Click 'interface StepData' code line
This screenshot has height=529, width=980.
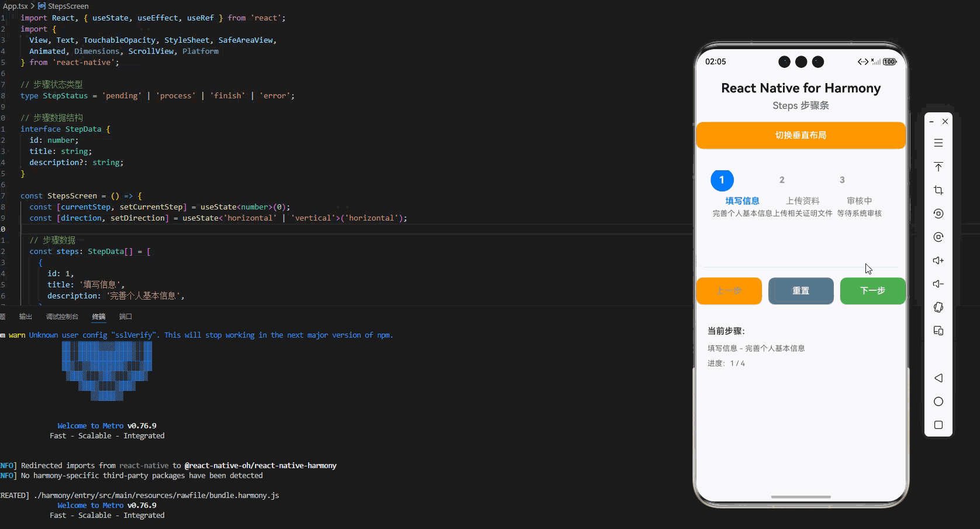pos(65,129)
